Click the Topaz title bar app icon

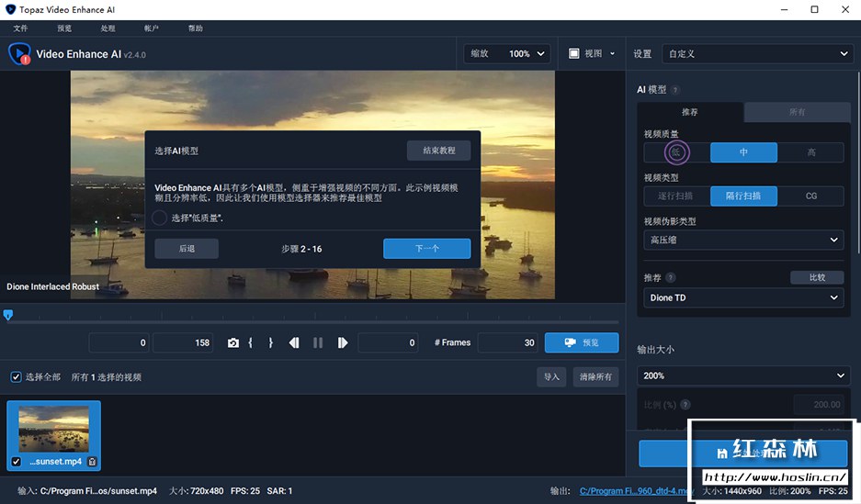click(10, 9)
